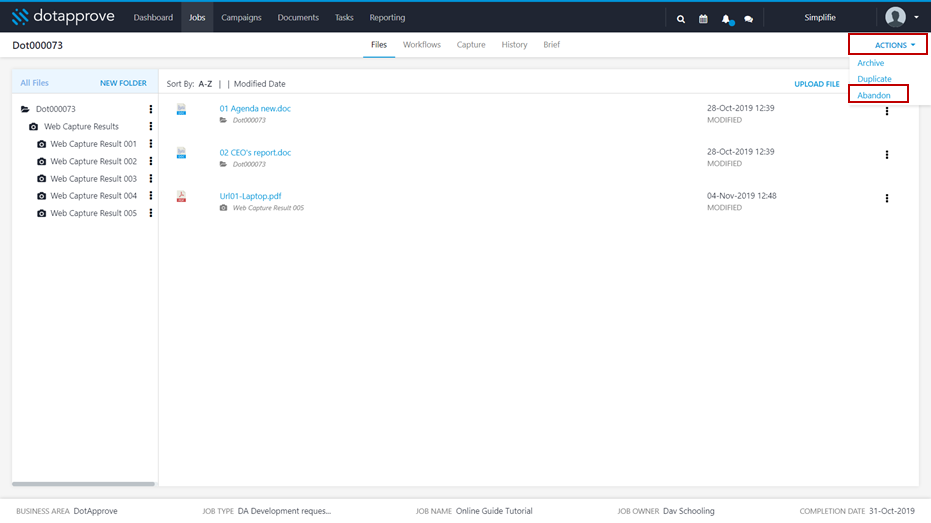
Task: Select All Files in the sidebar
Action: (34, 83)
